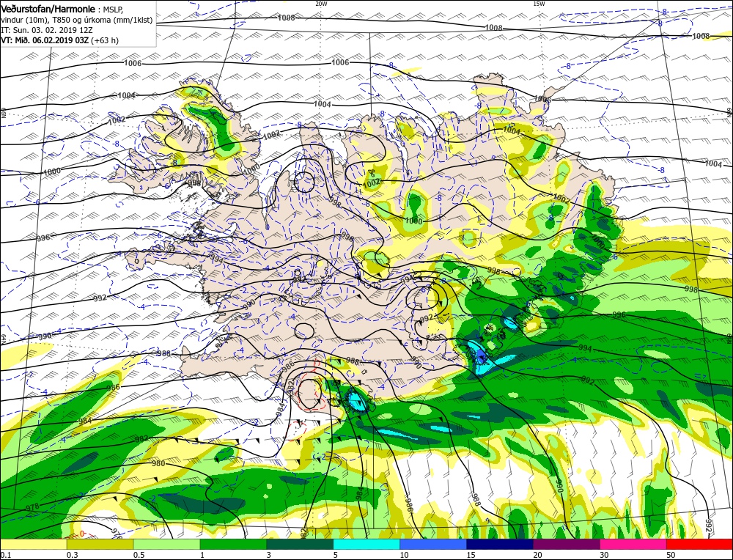This screenshot has height=560, width=733.
Task: Click the "15W" longitude label
Action: pyautogui.click(x=539, y=4)
